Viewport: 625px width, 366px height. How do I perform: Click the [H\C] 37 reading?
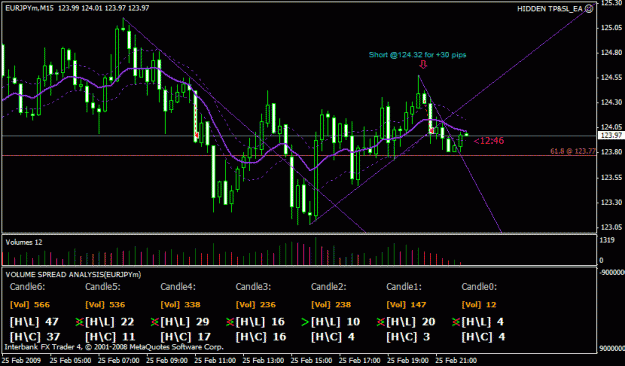(x=35, y=337)
